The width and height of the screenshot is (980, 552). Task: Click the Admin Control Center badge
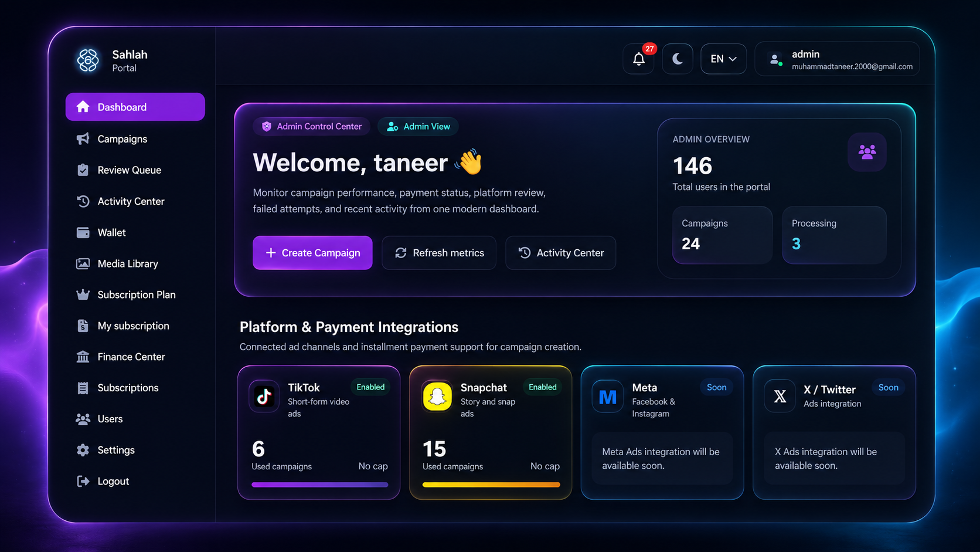312,126
